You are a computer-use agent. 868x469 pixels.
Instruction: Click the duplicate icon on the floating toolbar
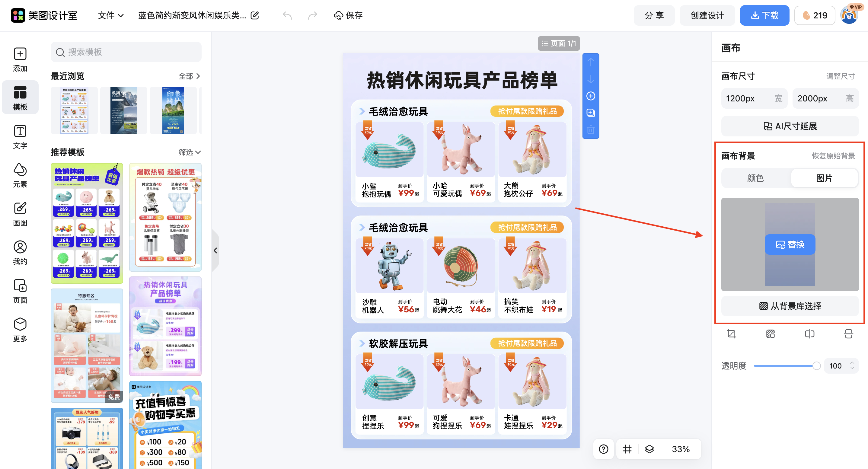tap(590, 113)
